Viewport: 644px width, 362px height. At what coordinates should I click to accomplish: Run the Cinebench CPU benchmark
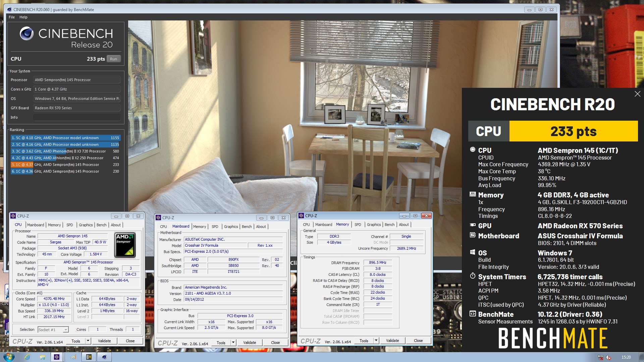(x=113, y=59)
